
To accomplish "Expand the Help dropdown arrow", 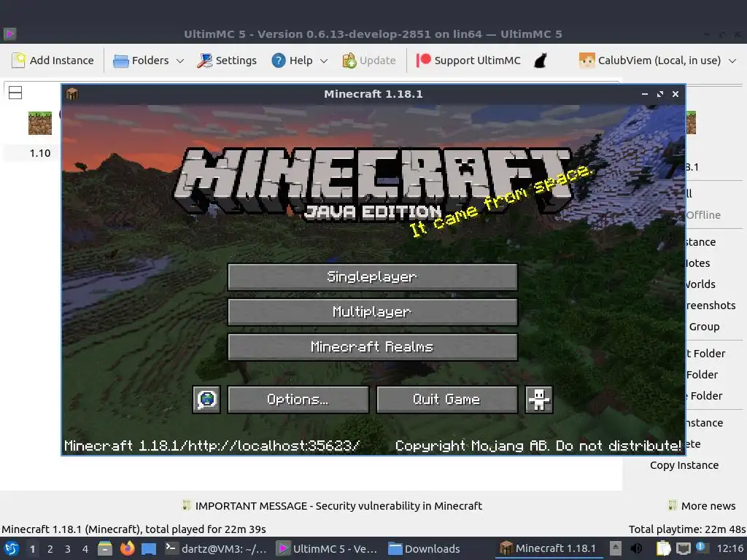I will tap(324, 61).
